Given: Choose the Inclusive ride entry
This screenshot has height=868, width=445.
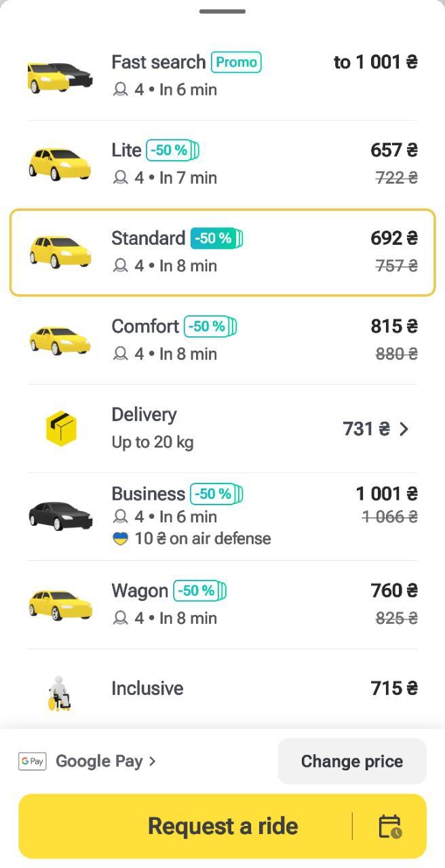Looking at the screenshot, I should [x=222, y=689].
